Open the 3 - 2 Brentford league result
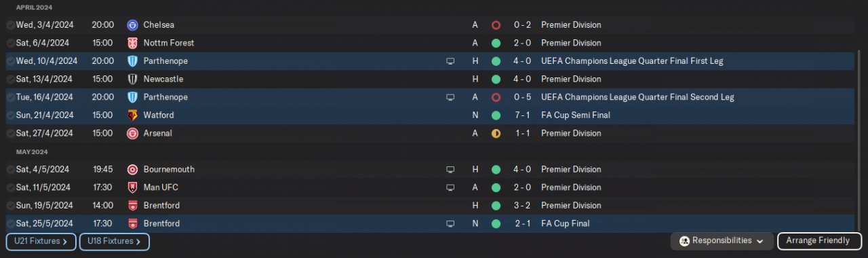This screenshot has height=258, width=868. (x=522, y=206)
